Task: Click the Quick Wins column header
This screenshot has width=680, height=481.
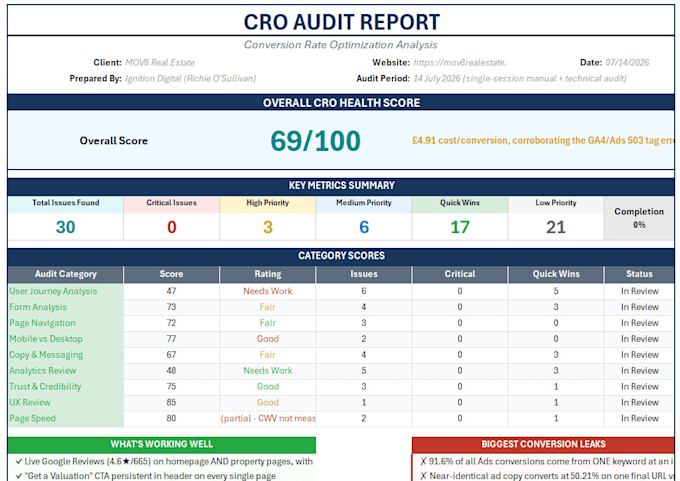Action: 556,274
